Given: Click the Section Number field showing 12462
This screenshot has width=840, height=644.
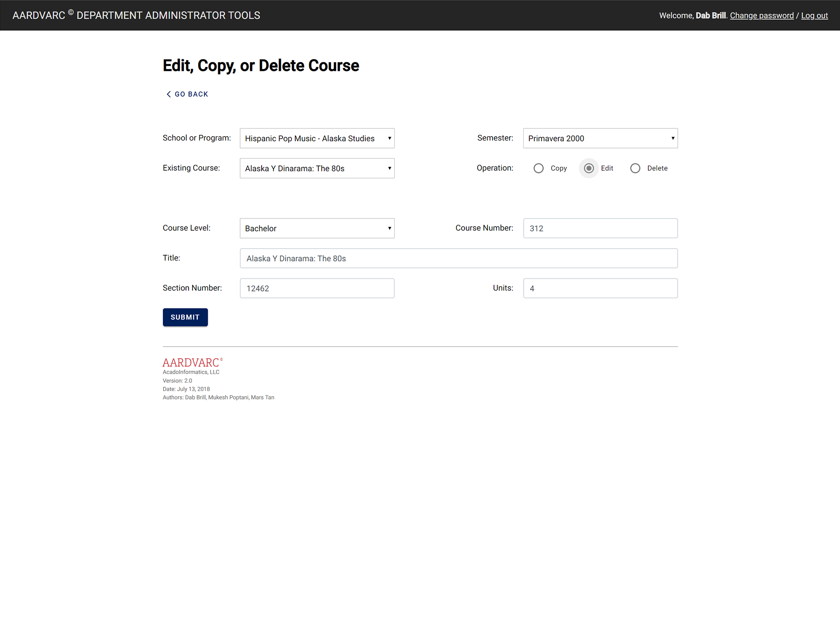Looking at the screenshot, I should point(317,288).
